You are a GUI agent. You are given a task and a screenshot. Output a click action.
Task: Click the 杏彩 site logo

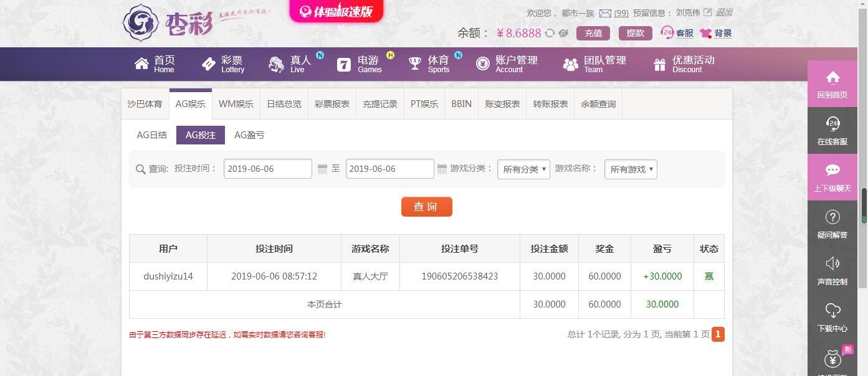point(168,23)
